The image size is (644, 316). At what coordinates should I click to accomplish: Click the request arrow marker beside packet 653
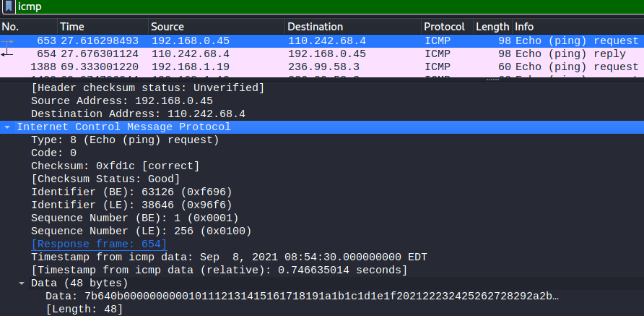point(7,41)
